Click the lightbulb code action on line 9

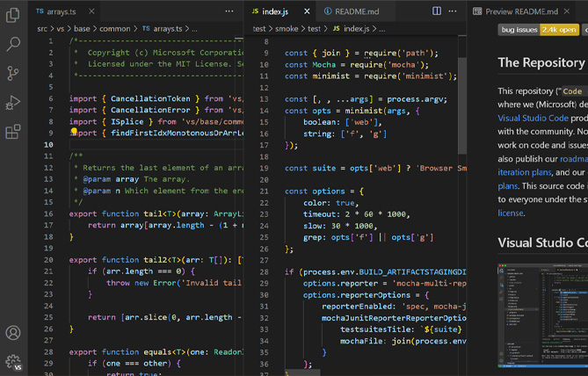(x=74, y=133)
